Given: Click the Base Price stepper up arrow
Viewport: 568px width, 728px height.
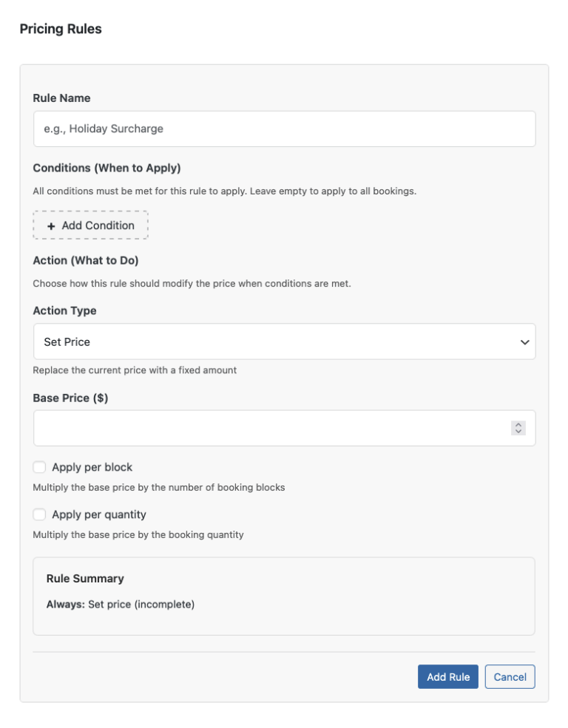Looking at the screenshot, I should [x=519, y=423].
